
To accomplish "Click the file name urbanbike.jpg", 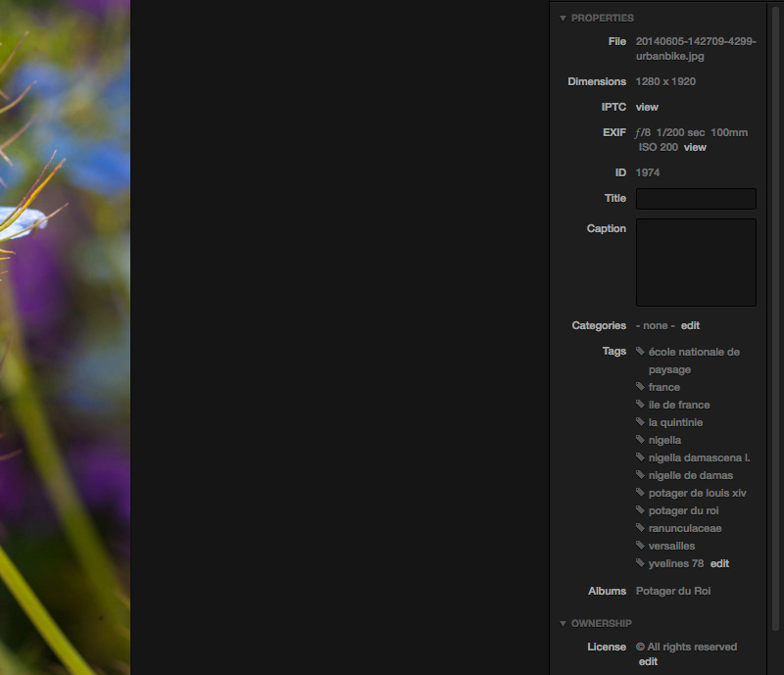I will coord(696,49).
